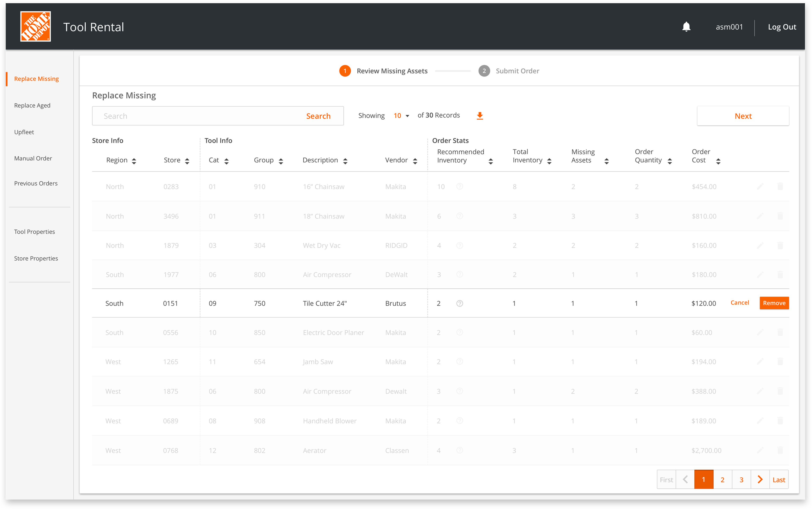812x509 pixels.
Task: Sort by Recommended Inventory column
Action: tap(491, 161)
